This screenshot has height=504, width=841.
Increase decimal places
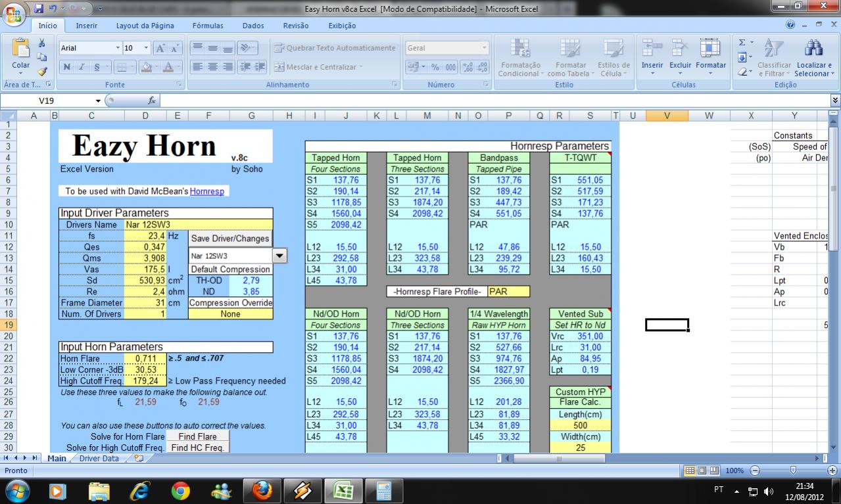coord(469,66)
